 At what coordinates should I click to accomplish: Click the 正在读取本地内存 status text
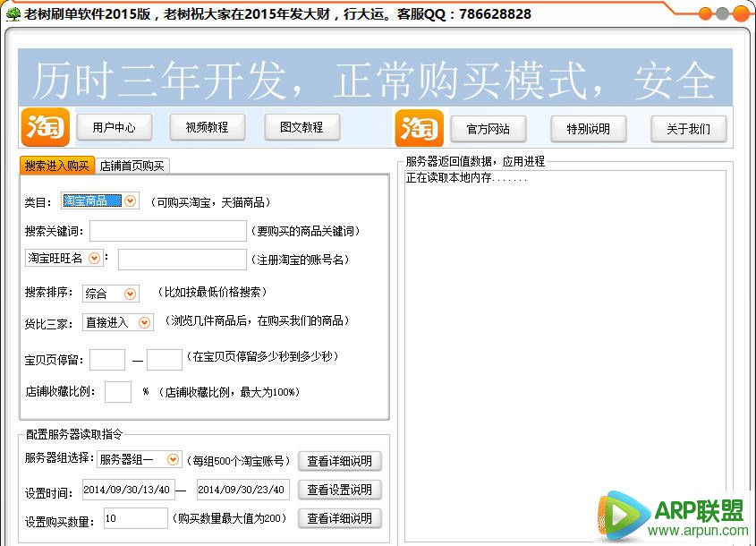coord(467,178)
